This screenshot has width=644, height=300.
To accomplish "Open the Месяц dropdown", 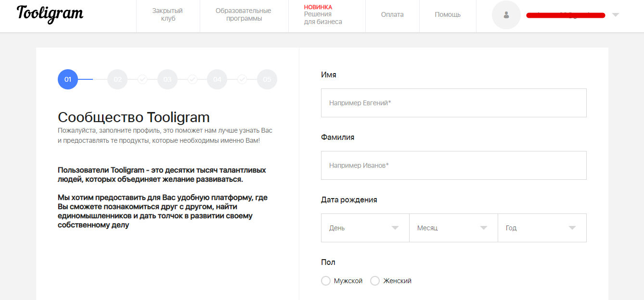I will [454, 228].
